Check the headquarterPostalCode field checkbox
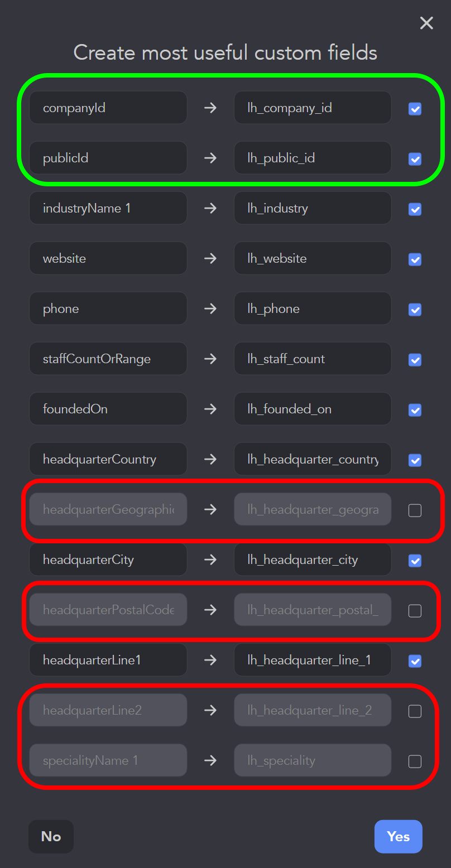This screenshot has width=451, height=868. tap(415, 611)
